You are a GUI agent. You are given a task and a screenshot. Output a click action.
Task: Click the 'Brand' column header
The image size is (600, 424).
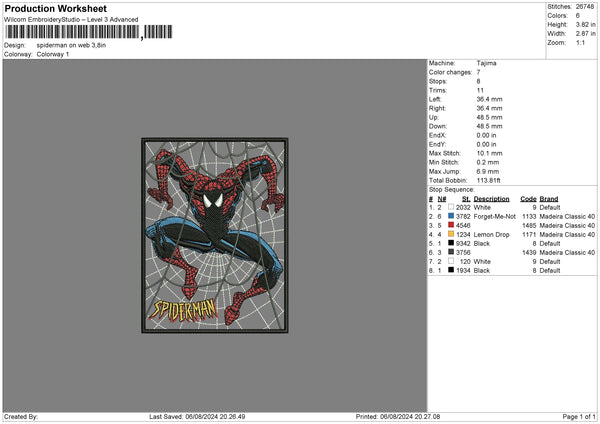pos(549,199)
